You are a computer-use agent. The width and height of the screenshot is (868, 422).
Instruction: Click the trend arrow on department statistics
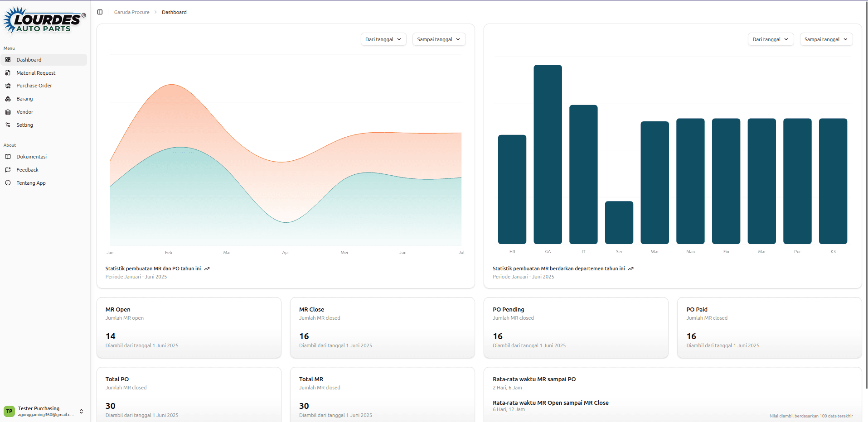[631, 268]
